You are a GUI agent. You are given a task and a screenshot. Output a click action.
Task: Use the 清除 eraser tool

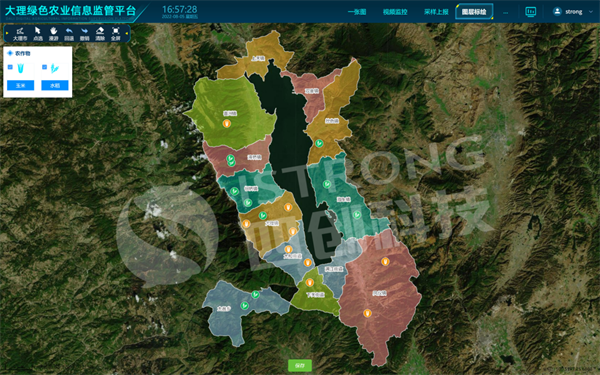click(x=100, y=34)
